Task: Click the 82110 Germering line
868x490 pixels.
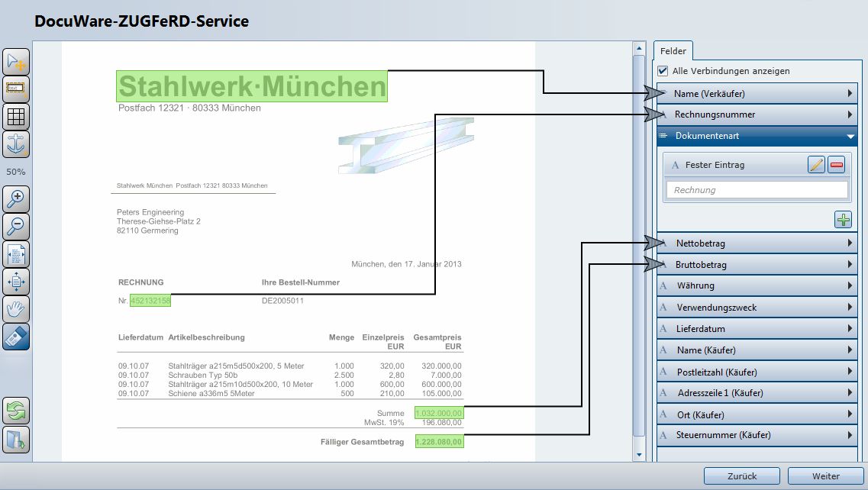Action: (x=148, y=230)
